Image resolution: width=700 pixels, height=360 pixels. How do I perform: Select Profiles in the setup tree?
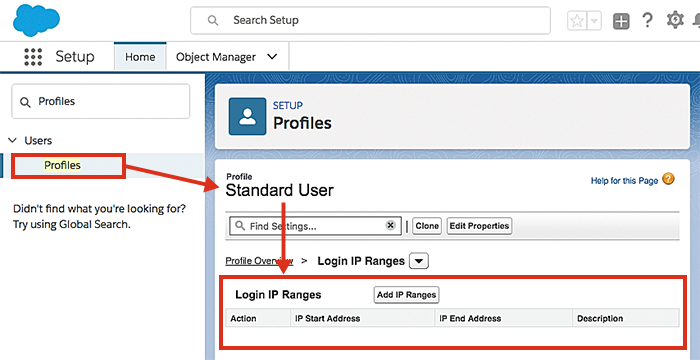point(62,165)
